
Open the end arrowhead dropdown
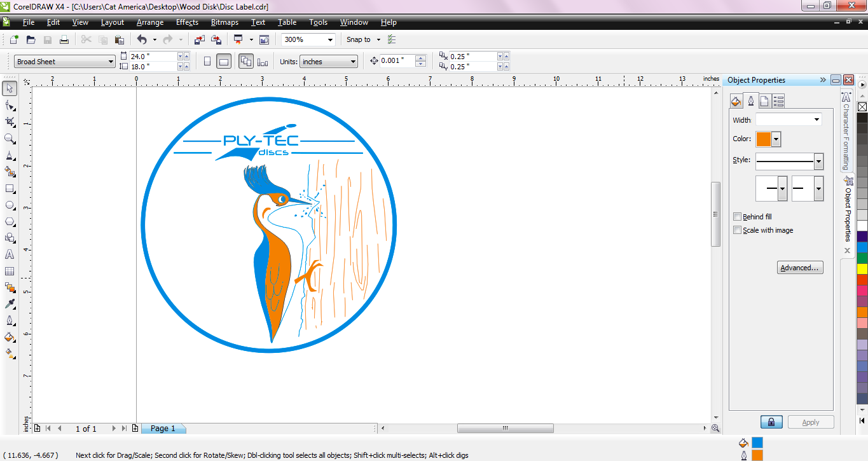tap(818, 189)
